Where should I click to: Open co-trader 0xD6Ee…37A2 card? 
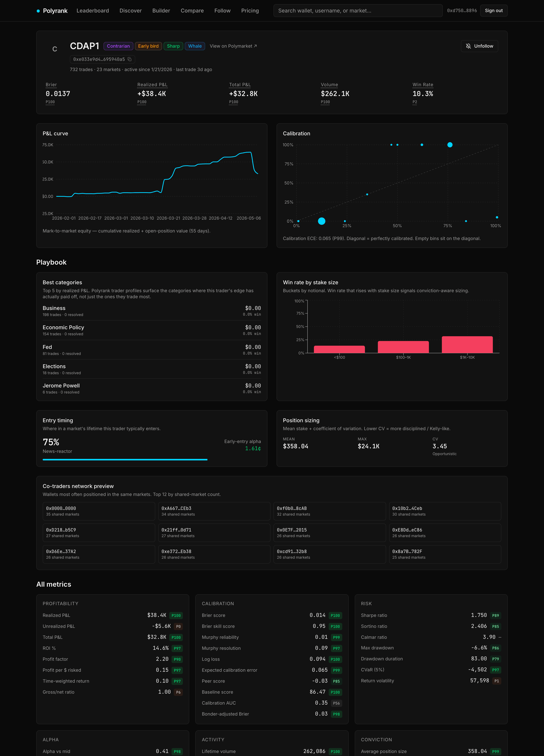[99, 554]
